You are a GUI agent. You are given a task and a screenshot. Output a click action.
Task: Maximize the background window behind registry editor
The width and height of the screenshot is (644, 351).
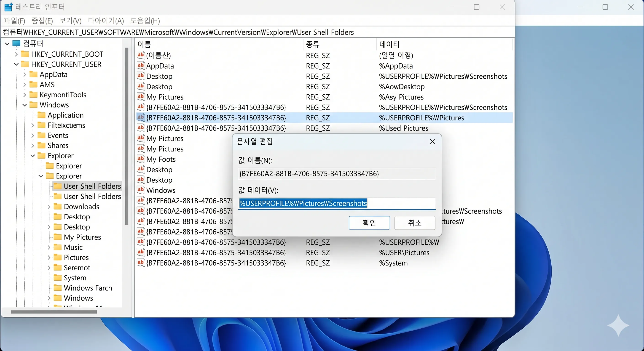(605, 7)
